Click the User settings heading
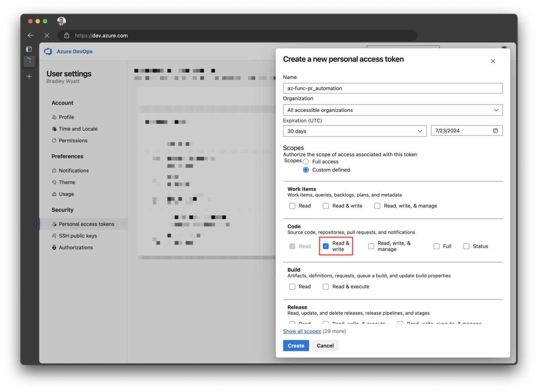This screenshot has height=392, width=538. [69, 74]
